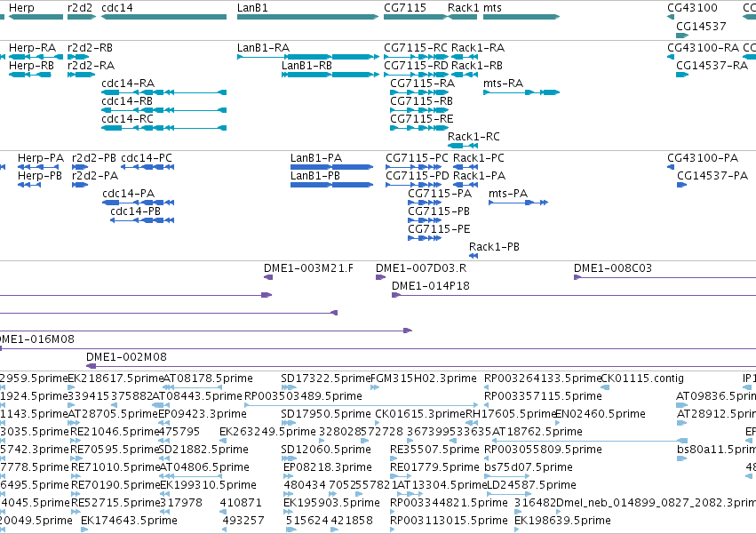Select the LD24587.5prime EST label

coord(532,485)
